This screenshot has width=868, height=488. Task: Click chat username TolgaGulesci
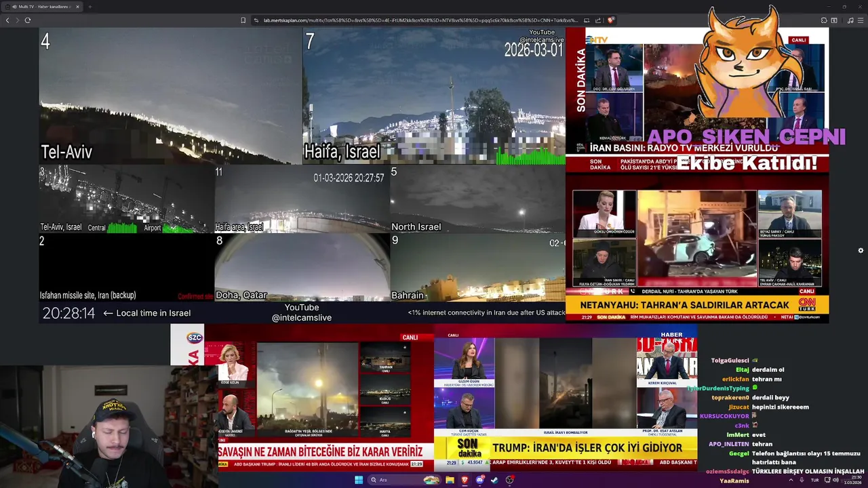[730, 361]
